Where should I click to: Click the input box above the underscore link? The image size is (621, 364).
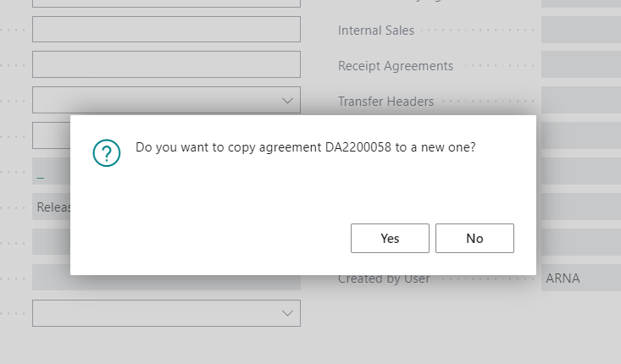(51, 135)
